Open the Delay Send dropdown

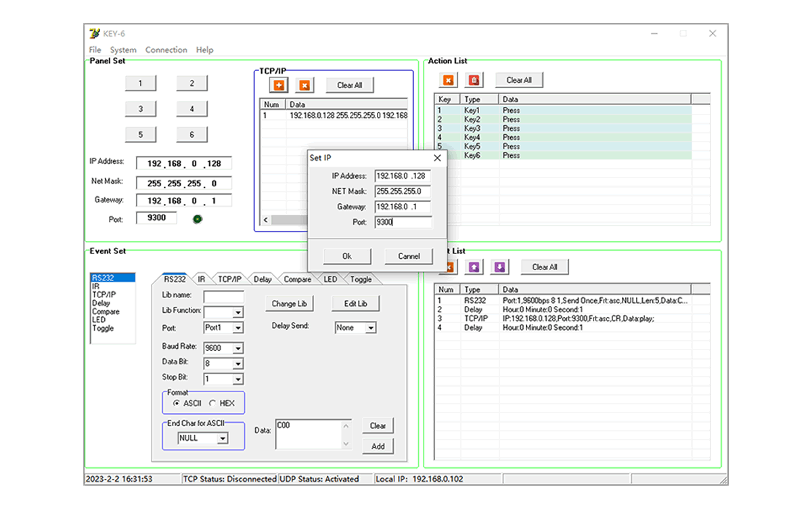point(370,328)
